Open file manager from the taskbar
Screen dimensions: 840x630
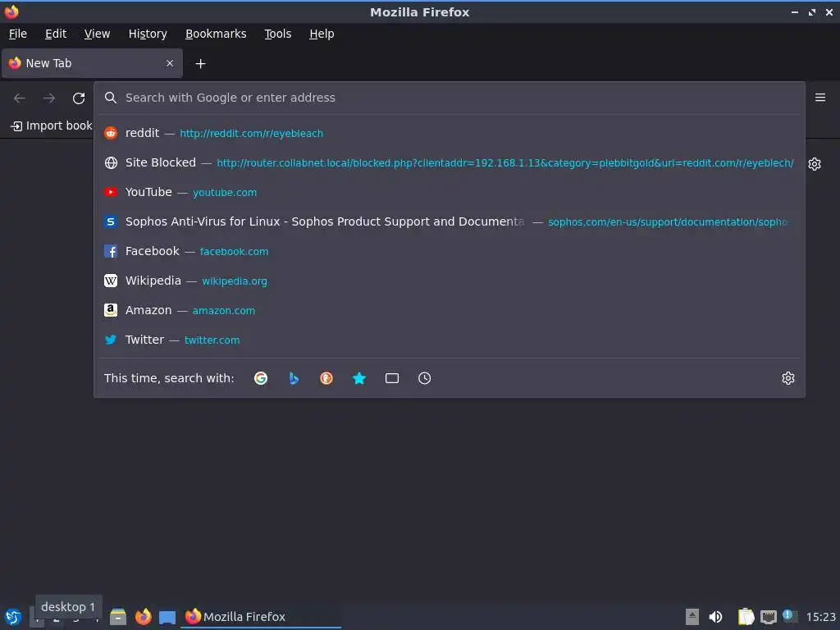pos(118,617)
